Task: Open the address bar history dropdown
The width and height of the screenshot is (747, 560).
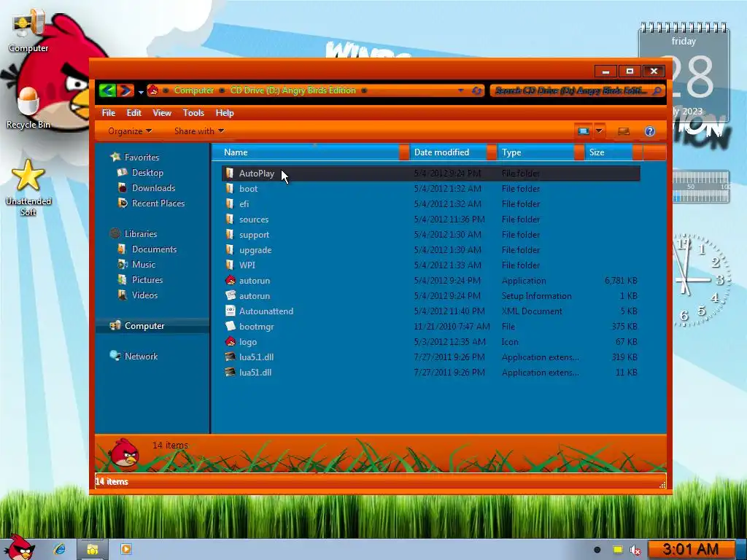Action: (x=461, y=90)
